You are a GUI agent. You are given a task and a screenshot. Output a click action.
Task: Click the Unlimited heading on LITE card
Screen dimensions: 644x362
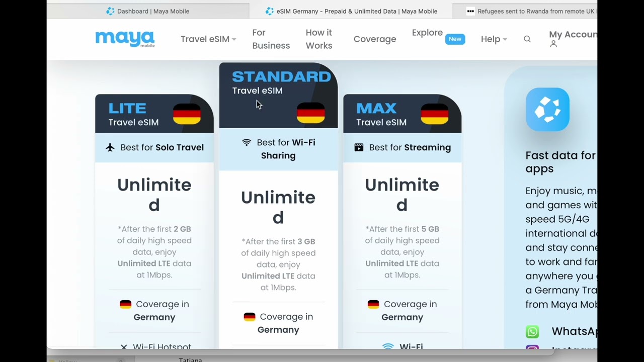154,195
